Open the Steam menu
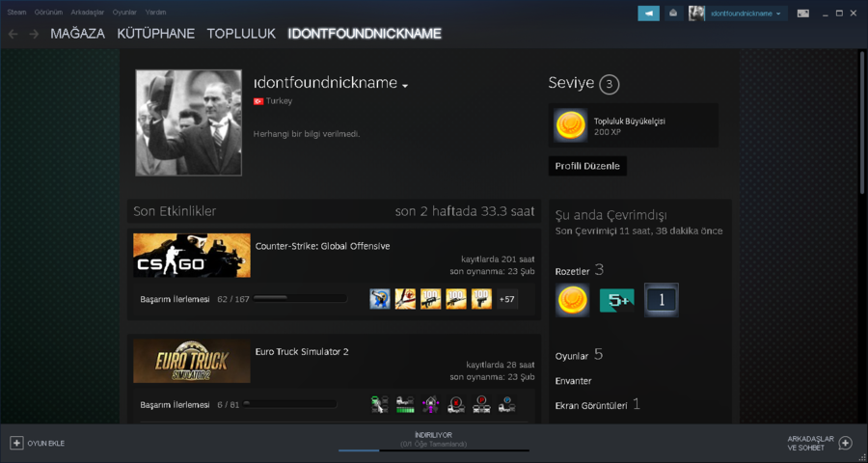The width and height of the screenshot is (868, 463). [16, 13]
